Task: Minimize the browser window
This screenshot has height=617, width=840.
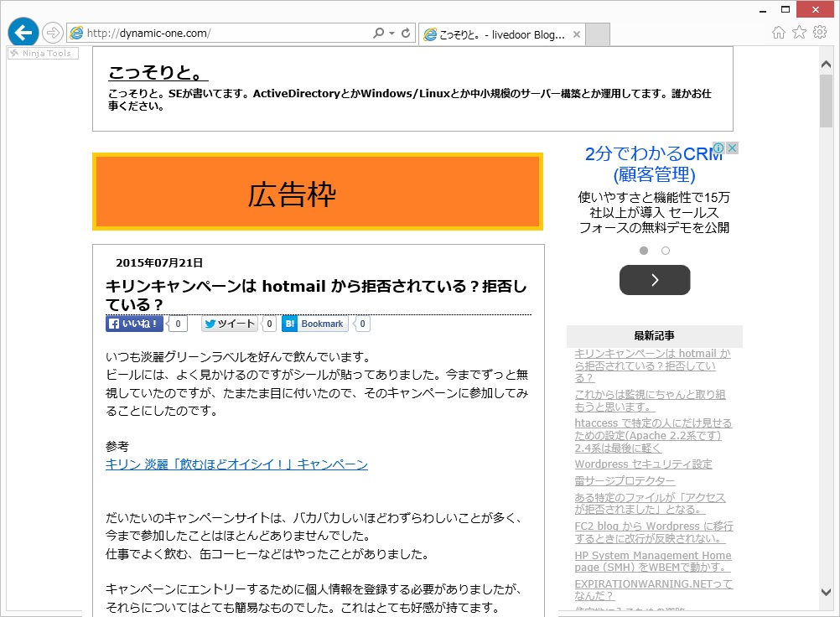Action: pyautogui.click(x=763, y=10)
